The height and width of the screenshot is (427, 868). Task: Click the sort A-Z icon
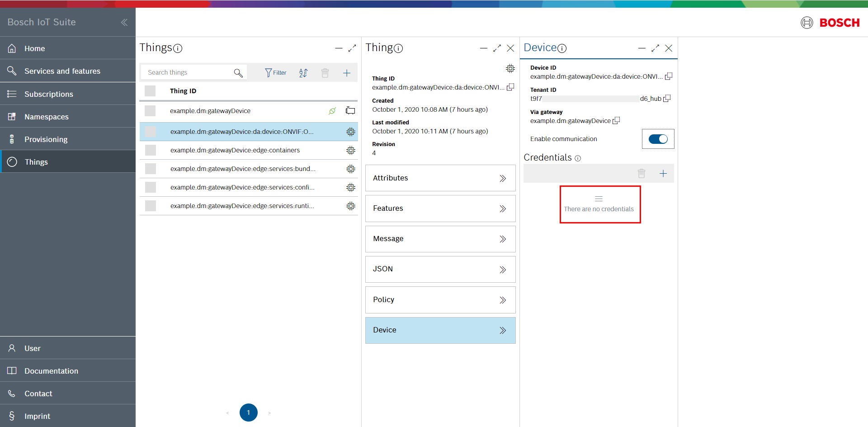[303, 73]
